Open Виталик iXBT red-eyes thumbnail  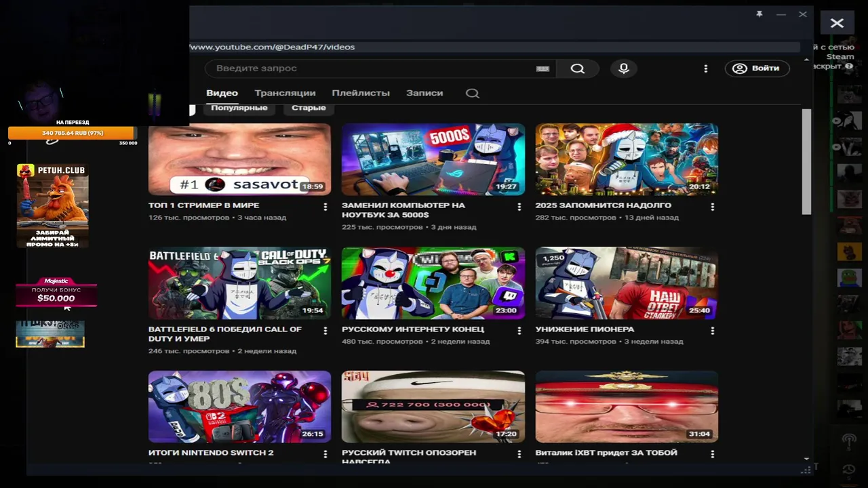click(627, 407)
